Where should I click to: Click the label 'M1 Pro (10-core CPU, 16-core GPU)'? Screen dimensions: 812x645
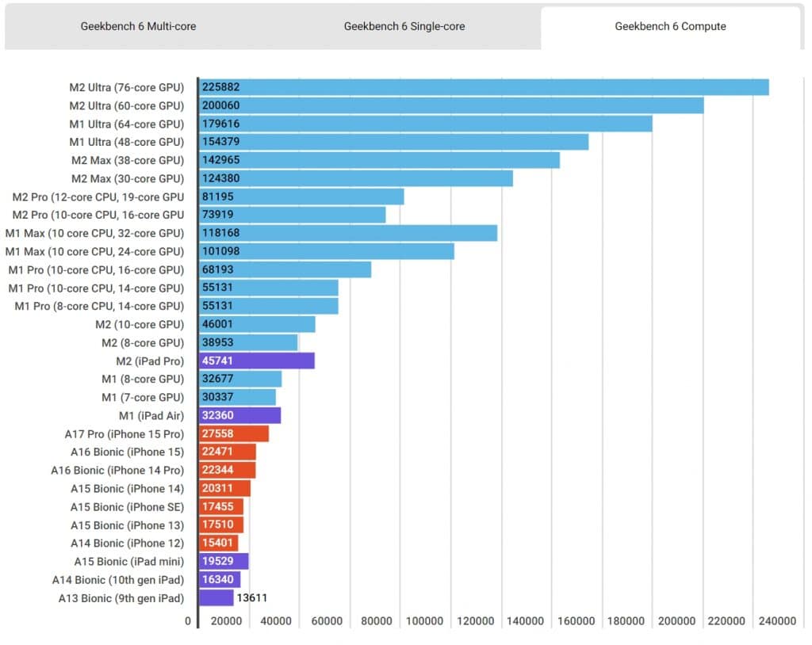point(96,270)
